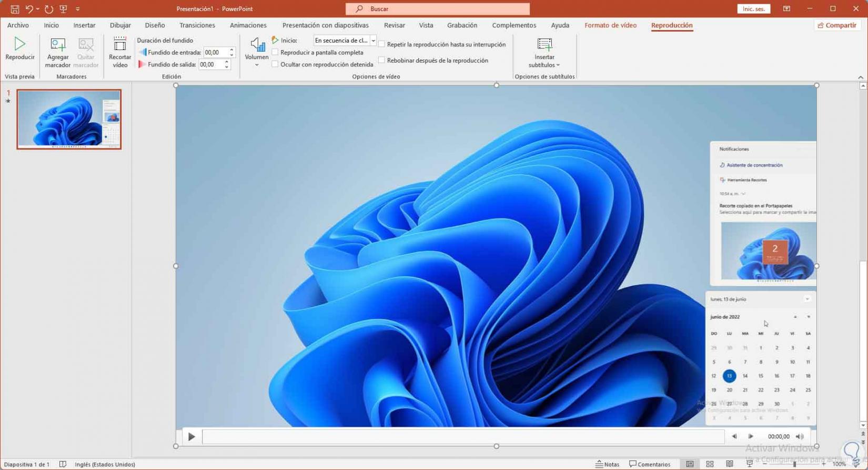
Task: Enable Reproducir a pantalla completa checkbox
Action: click(x=275, y=52)
